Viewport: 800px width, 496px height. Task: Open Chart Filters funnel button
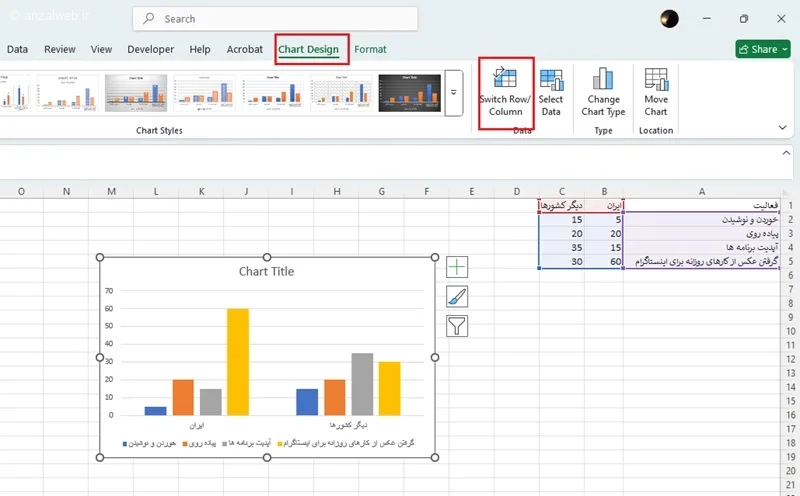pos(457,325)
